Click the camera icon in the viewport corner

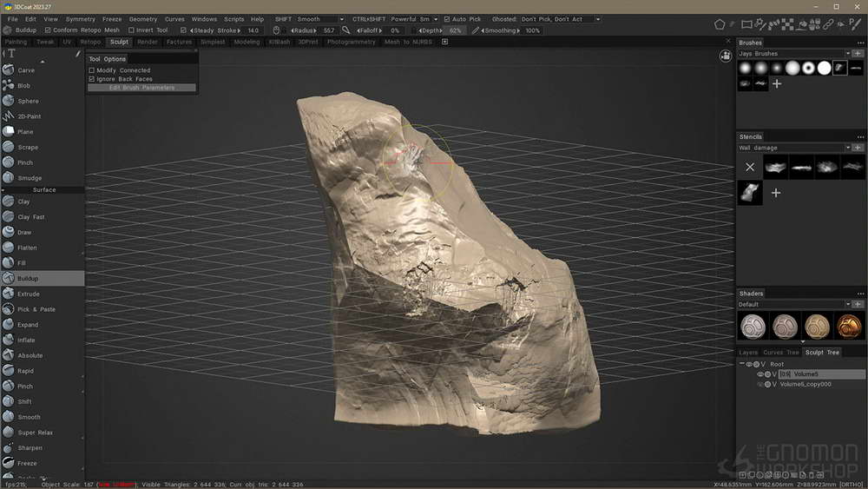(725, 56)
